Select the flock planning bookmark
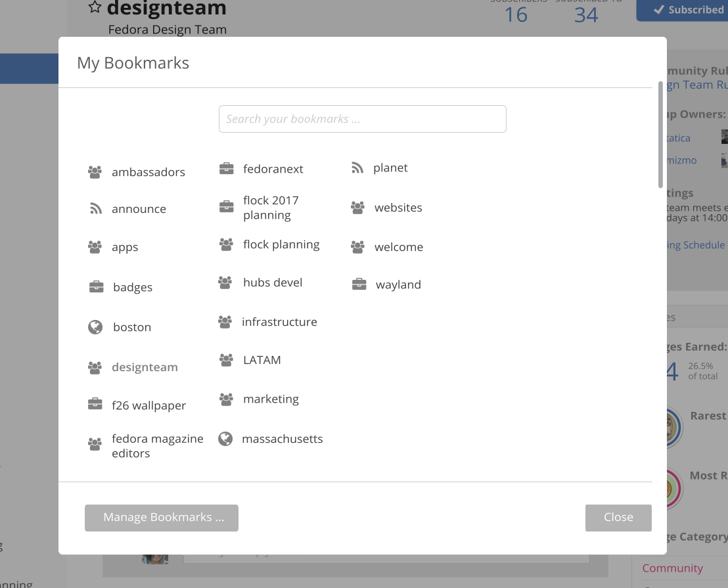This screenshot has height=588, width=728. tap(281, 244)
